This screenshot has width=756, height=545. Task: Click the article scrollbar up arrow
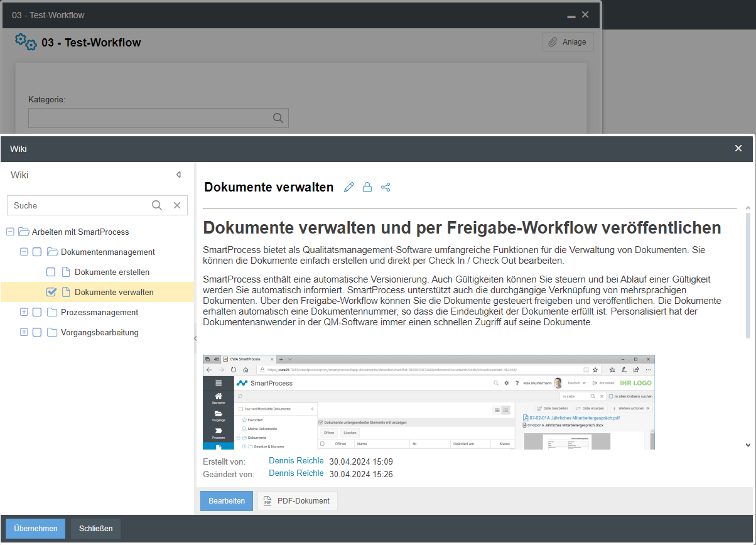pyautogui.click(x=748, y=208)
